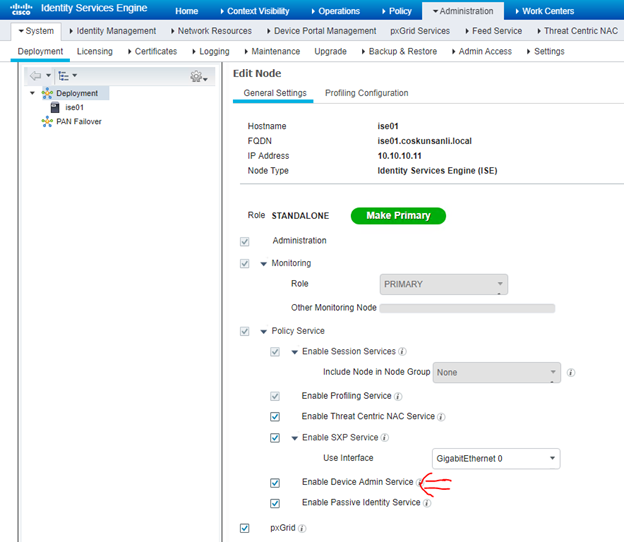Select PAN Failover in tree
This screenshot has width=624, height=542.
pyautogui.click(x=79, y=122)
